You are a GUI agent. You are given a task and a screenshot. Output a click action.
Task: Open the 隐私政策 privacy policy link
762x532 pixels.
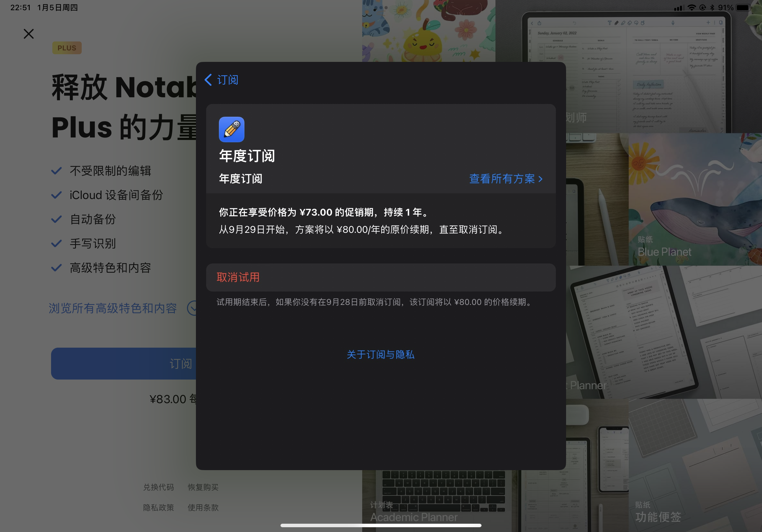tap(158, 507)
